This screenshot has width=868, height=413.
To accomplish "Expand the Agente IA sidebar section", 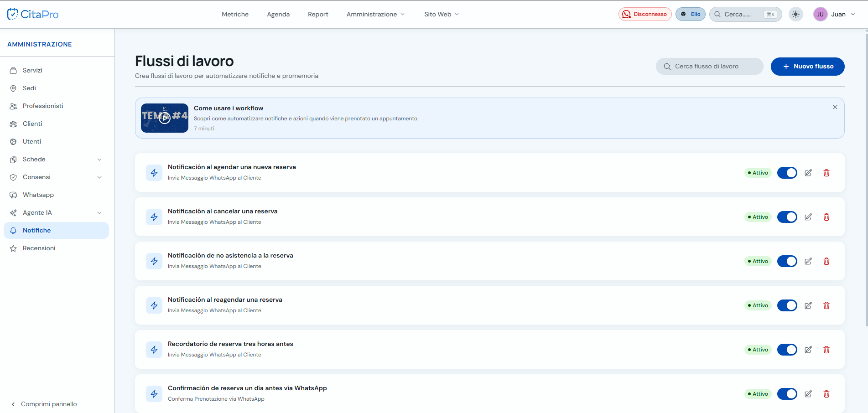I will [x=99, y=213].
